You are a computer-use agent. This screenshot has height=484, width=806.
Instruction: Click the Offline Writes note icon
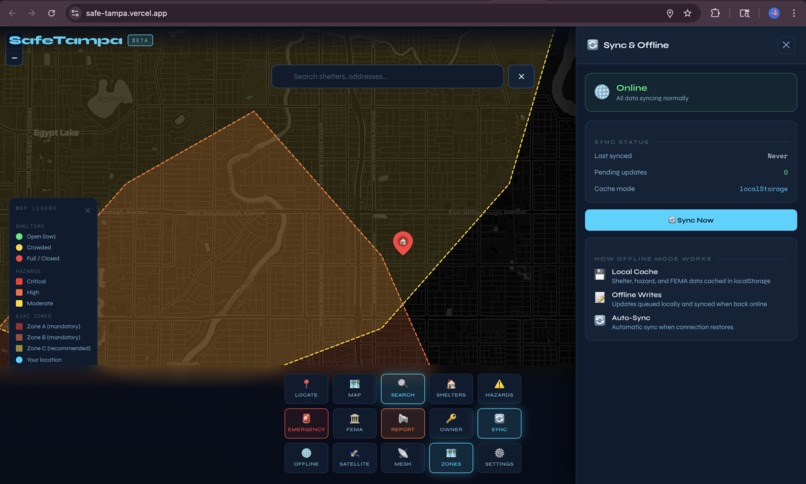600,297
